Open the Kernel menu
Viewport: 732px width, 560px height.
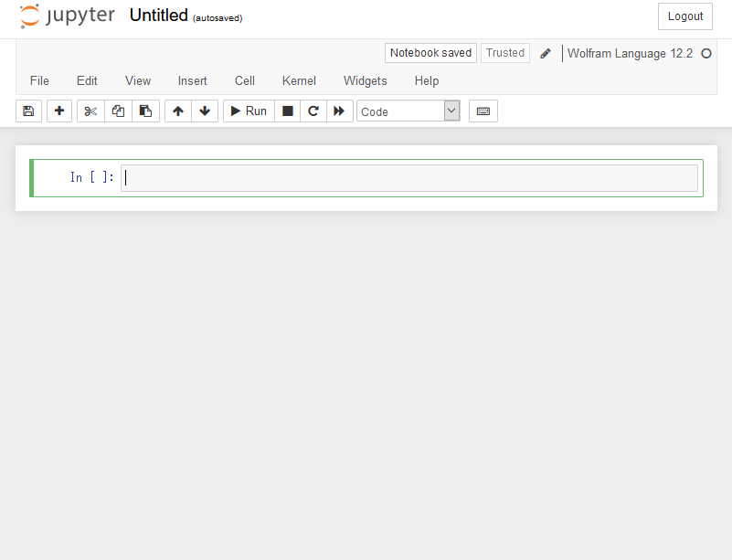click(x=299, y=80)
